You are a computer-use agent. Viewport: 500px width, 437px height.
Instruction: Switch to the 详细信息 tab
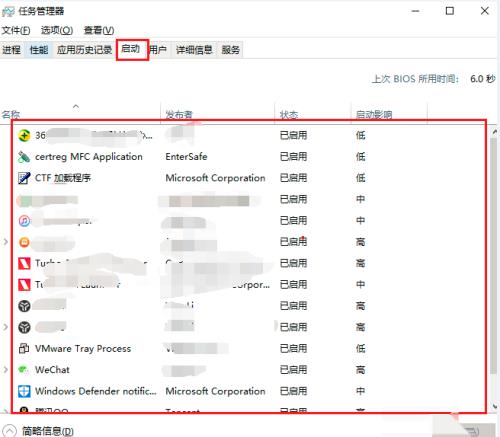pos(194,50)
